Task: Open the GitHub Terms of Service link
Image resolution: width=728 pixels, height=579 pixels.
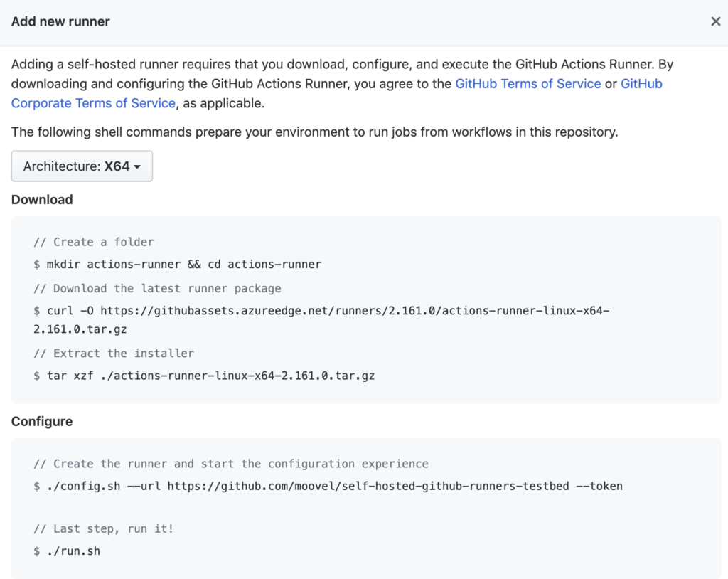Action: click(528, 84)
